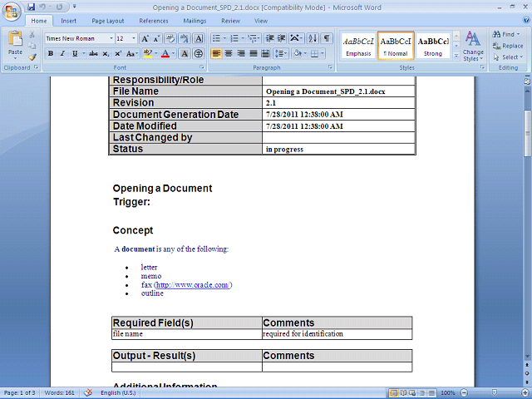The image size is (532, 399).
Task: Expand the Select dropdown in Editing
Action: point(509,57)
